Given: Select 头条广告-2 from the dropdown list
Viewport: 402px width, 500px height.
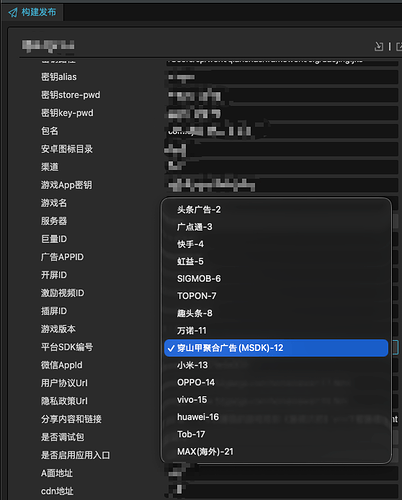Looking at the screenshot, I should tap(276, 210).
